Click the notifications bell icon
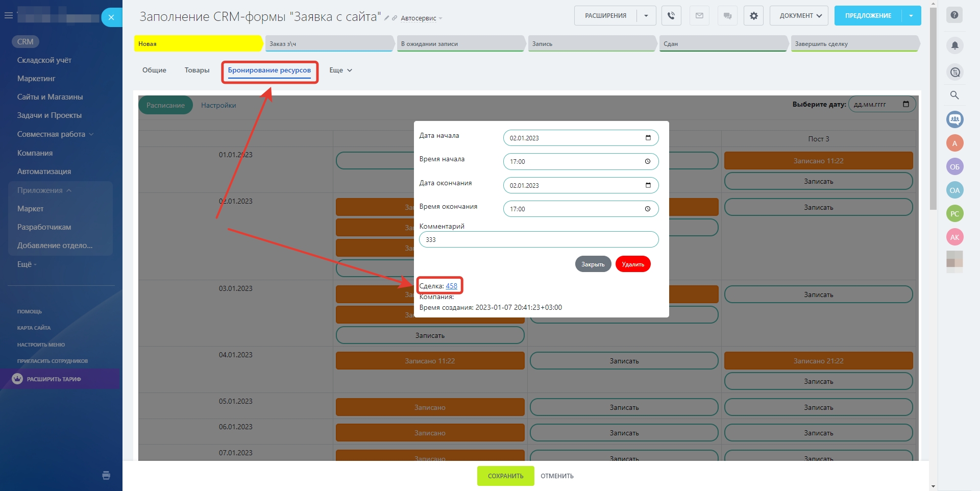 tap(954, 45)
